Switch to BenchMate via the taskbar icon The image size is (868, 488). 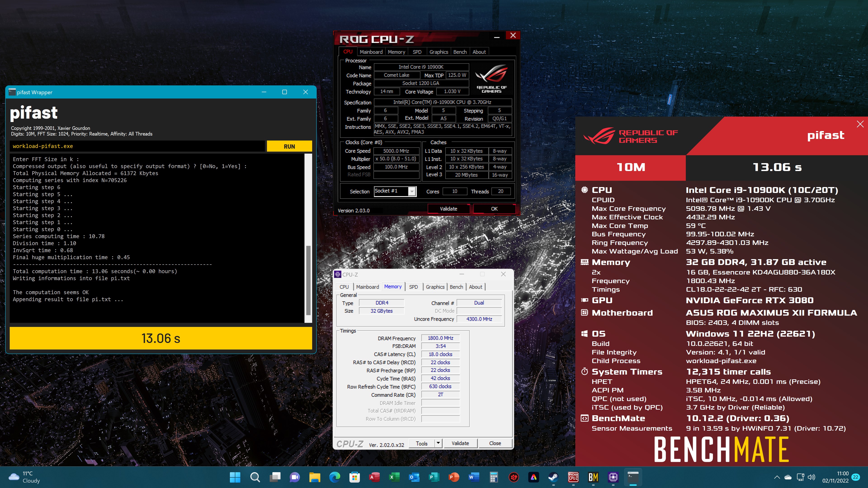click(593, 477)
